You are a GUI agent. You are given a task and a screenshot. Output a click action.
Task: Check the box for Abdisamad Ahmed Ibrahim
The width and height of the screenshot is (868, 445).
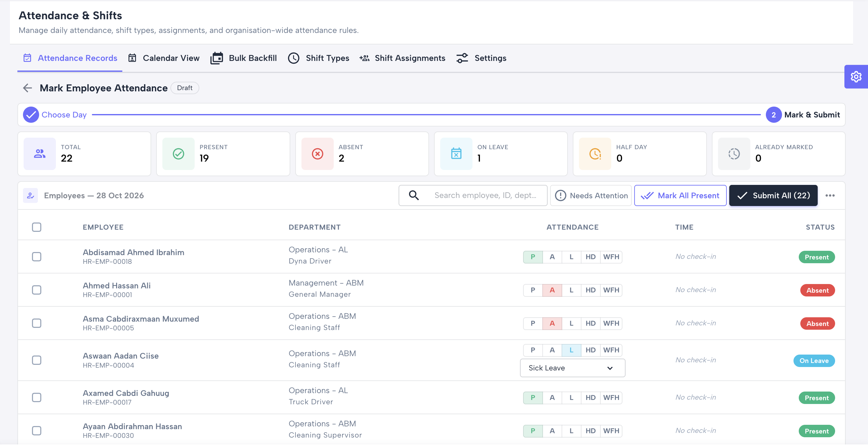click(x=36, y=257)
